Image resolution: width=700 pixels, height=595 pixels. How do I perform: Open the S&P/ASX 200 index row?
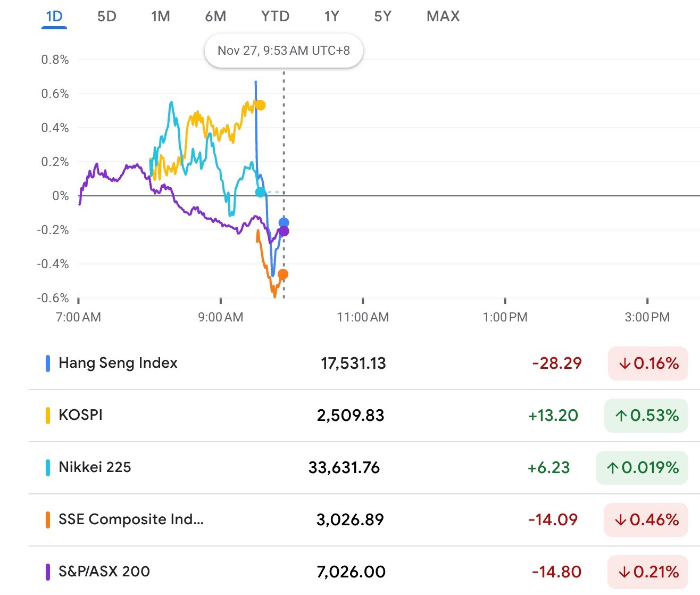click(364, 571)
